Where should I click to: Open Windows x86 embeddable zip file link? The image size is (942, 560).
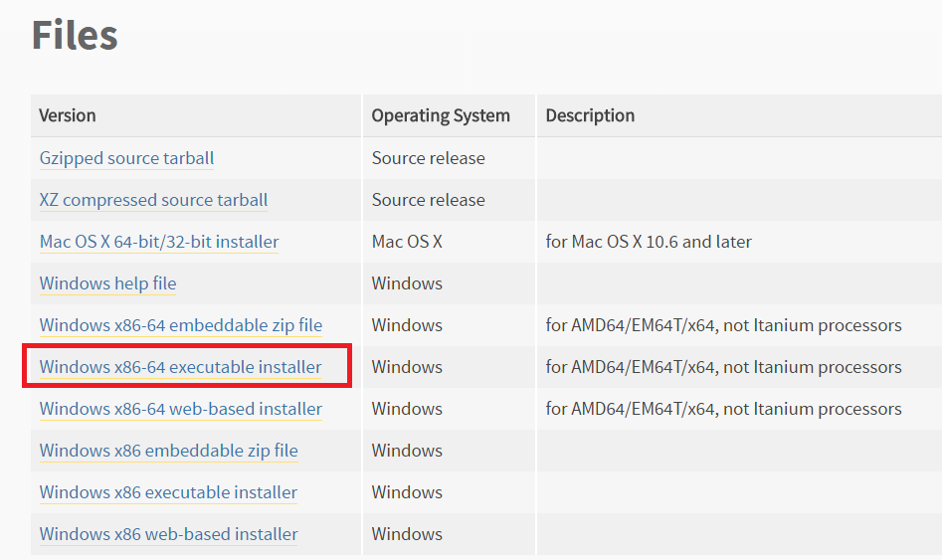[168, 451]
